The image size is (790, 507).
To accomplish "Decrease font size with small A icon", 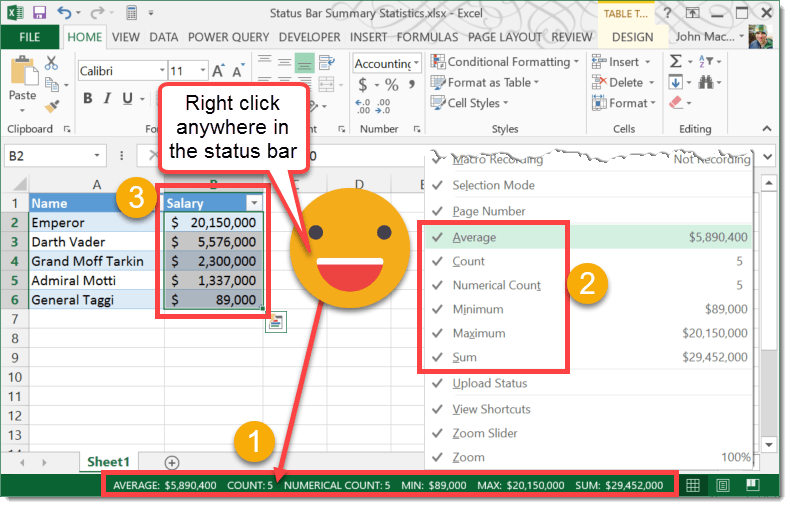I will (x=238, y=71).
